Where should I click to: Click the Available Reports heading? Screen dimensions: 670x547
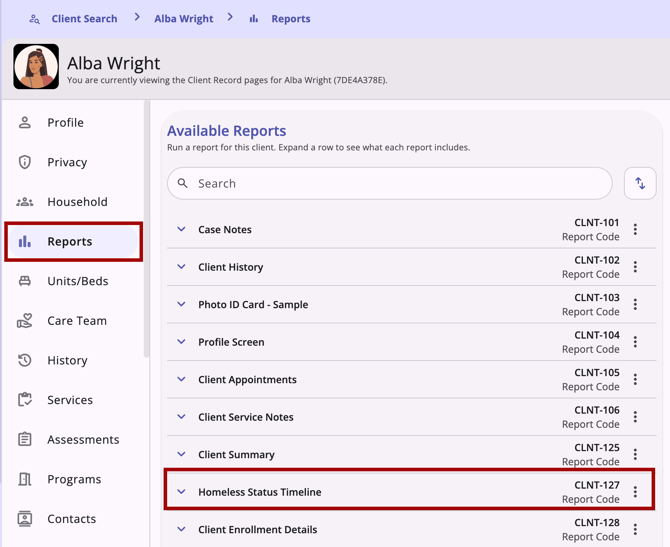tap(226, 131)
